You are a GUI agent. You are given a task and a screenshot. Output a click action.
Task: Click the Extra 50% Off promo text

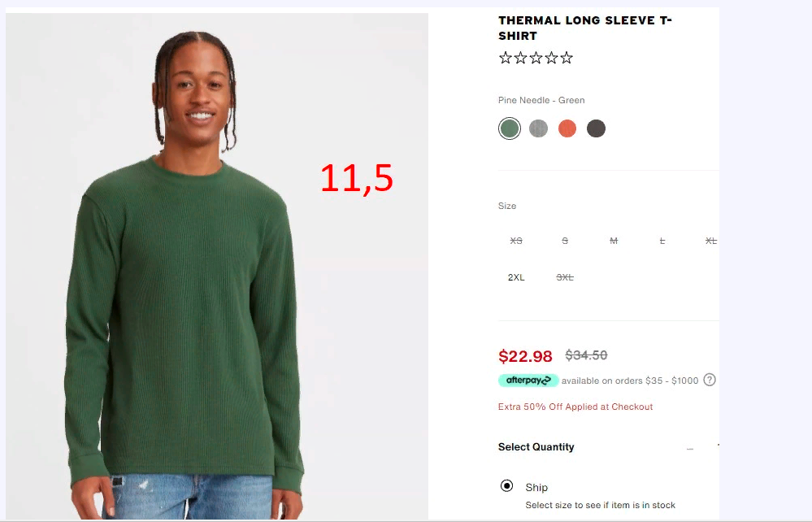pos(575,407)
